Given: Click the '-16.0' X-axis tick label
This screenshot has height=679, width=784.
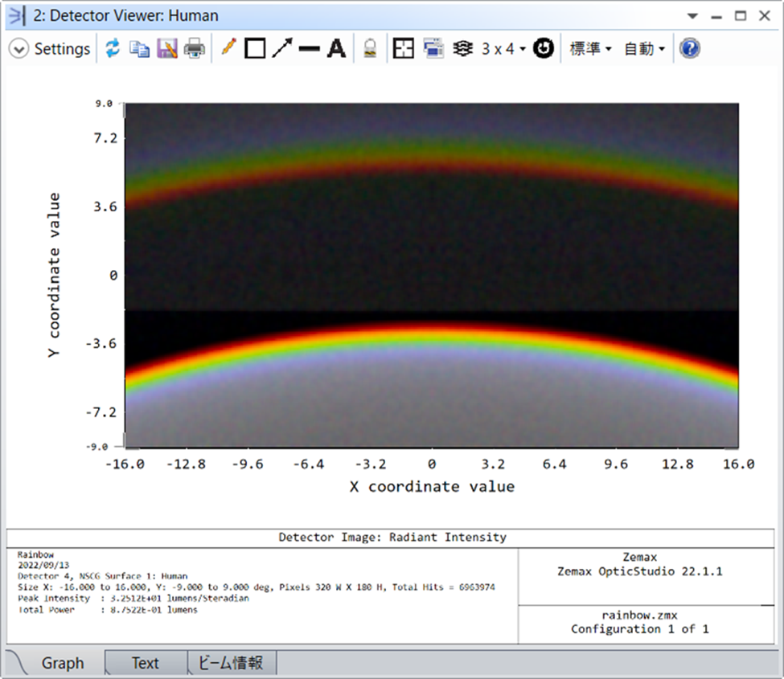Looking at the screenshot, I should coord(125,464).
